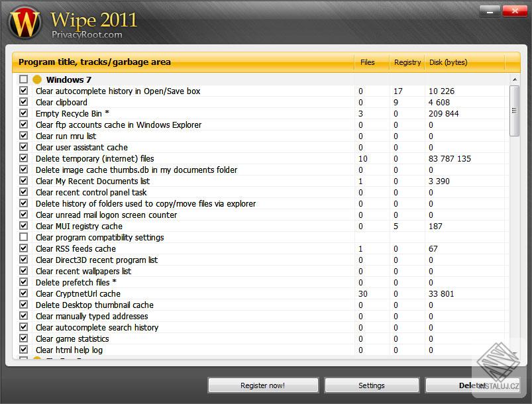Click the 3 390 disk bytes value
Viewport: 532px width, 404px height.
coord(439,181)
